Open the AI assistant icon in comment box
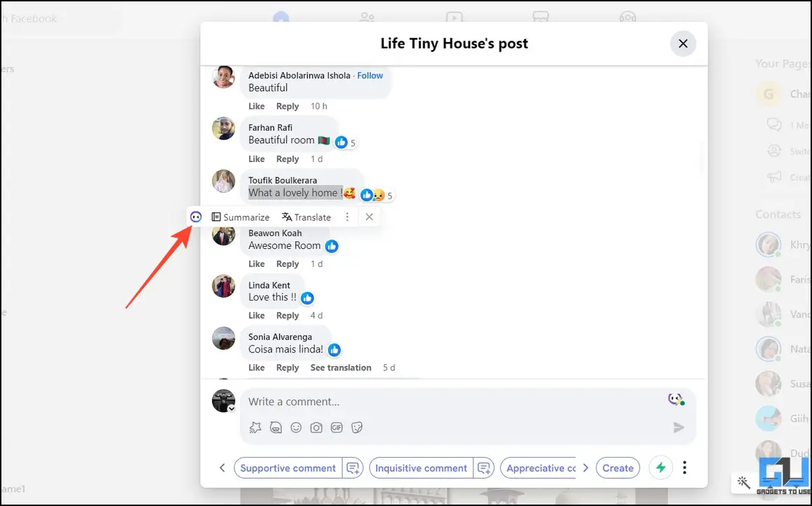This screenshot has height=506, width=812. (676, 399)
